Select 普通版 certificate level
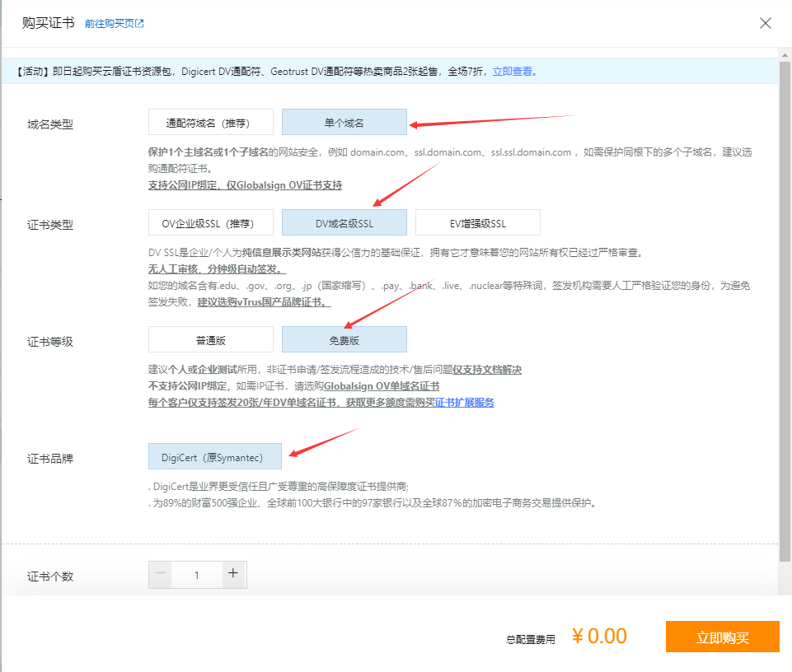Image resolution: width=792 pixels, height=672 pixels. [211, 340]
